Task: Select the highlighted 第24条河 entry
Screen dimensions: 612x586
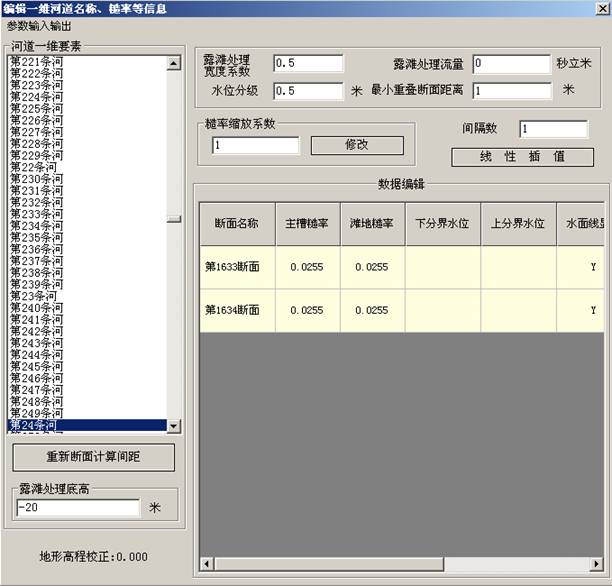Action: (32, 425)
